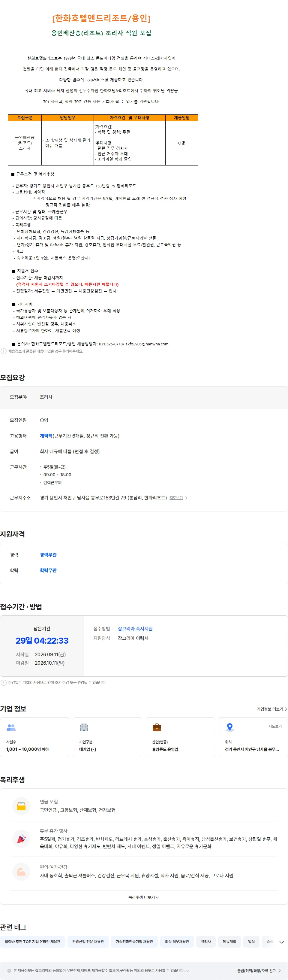This screenshot has width=288, height=980.
Task: Click the chevron after 근무지주소 지도보기
Action: click(186, 498)
